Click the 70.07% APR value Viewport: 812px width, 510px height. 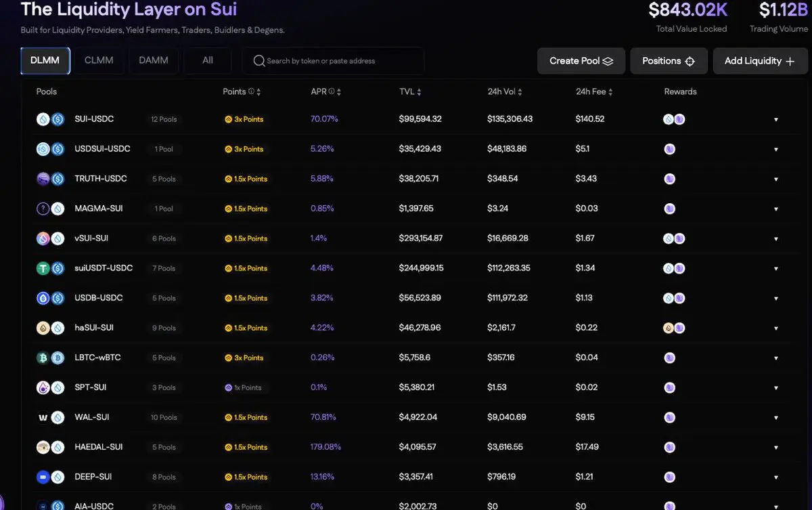tap(324, 119)
